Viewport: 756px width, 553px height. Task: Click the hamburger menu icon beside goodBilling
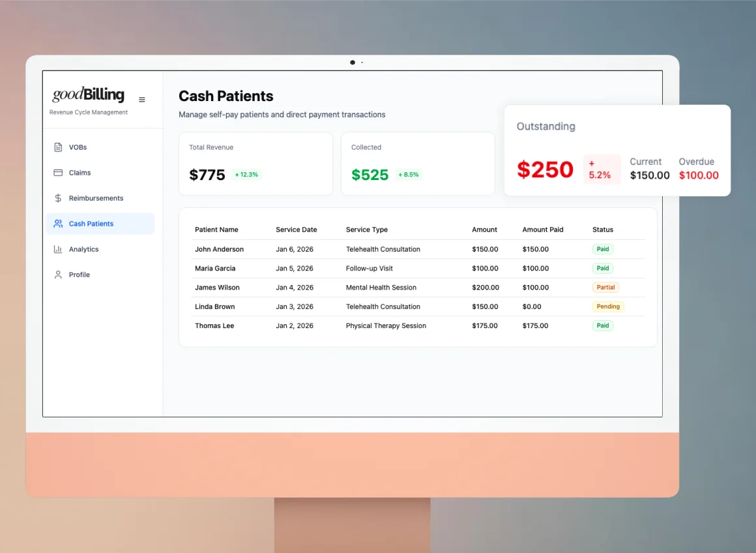142,99
